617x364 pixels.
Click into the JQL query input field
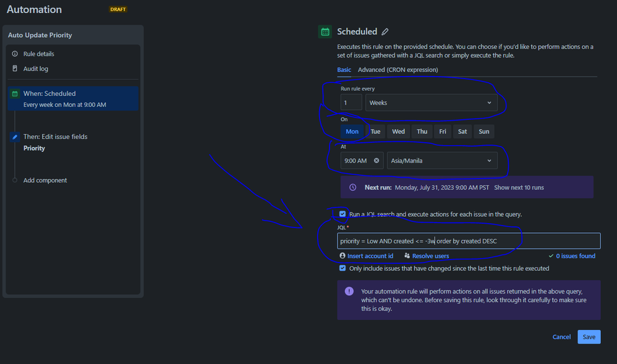pyautogui.click(x=469, y=241)
